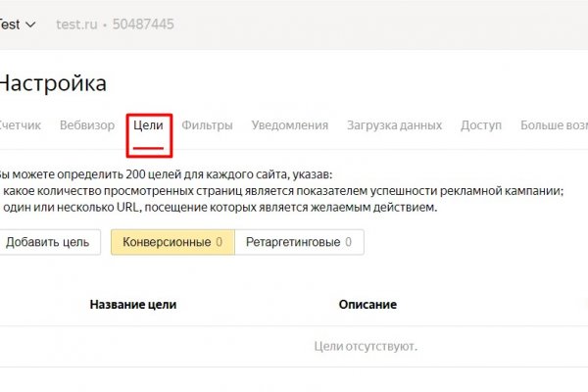
Task: Select the highlighted Цели tab
Action: [148, 125]
